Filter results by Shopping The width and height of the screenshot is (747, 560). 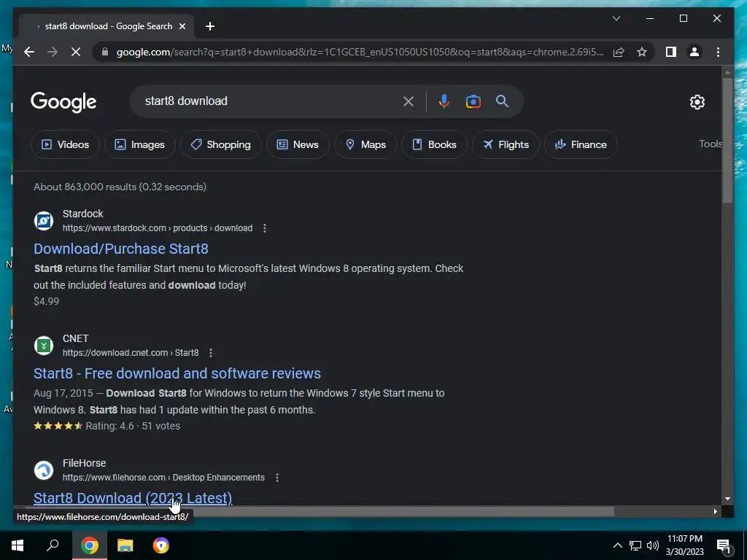pos(220,144)
